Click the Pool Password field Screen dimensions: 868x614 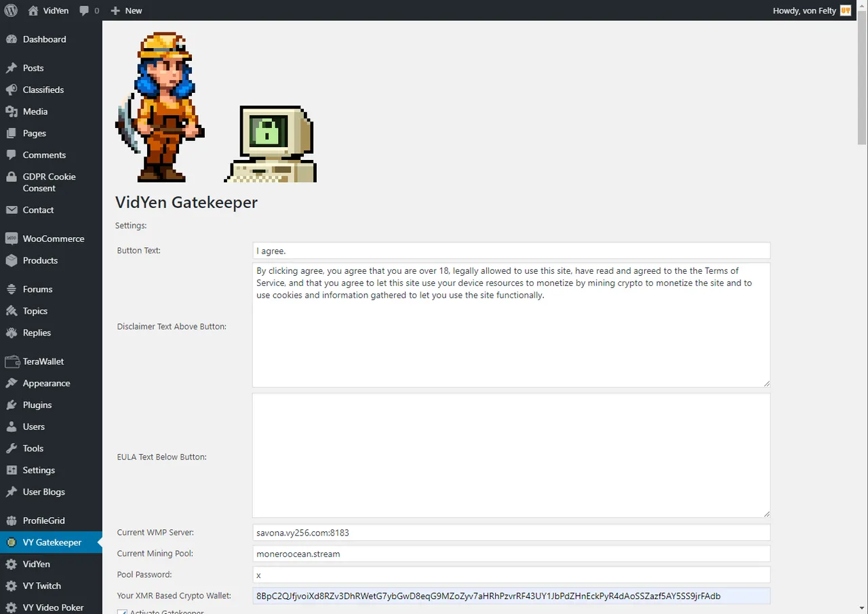[511, 575]
